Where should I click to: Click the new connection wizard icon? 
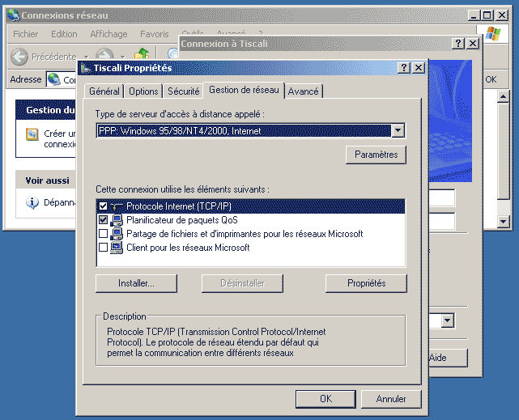pyautogui.click(x=32, y=134)
